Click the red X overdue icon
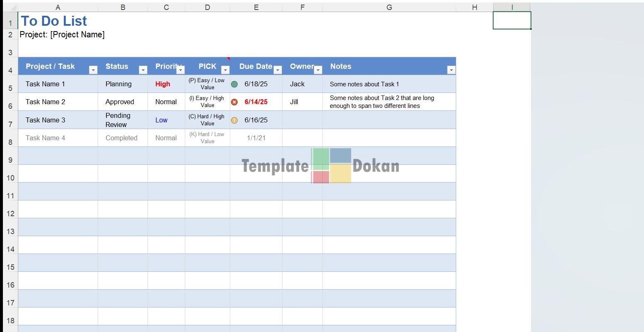644x332 pixels. tap(234, 102)
